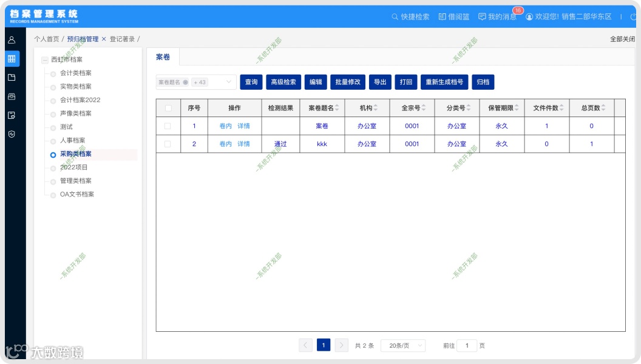
Task: Click the borrowing basket icon
Action: 442,17
